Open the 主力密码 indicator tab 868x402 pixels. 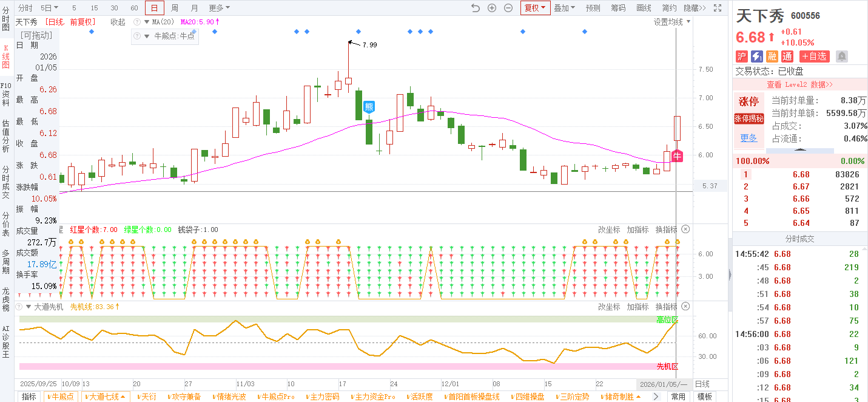[325, 397]
